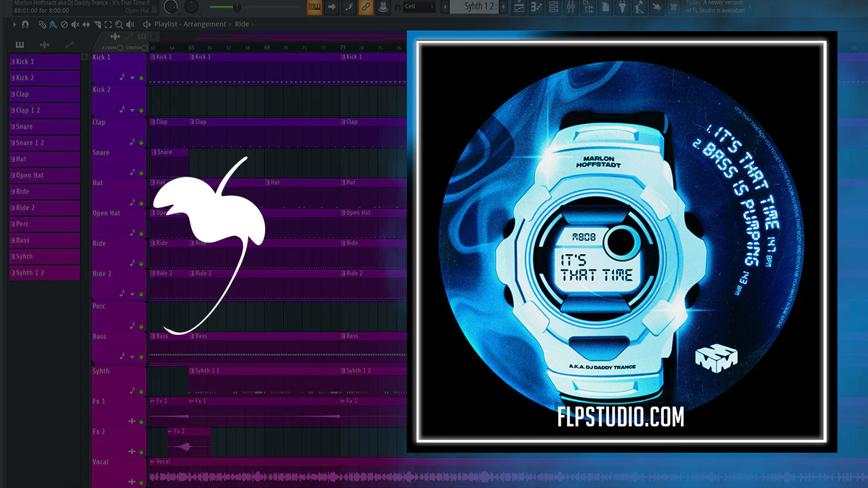Screen dimensions: 868x488
Task: Open the Kick 1 track dropdown arrow
Action: coord(132,79)
